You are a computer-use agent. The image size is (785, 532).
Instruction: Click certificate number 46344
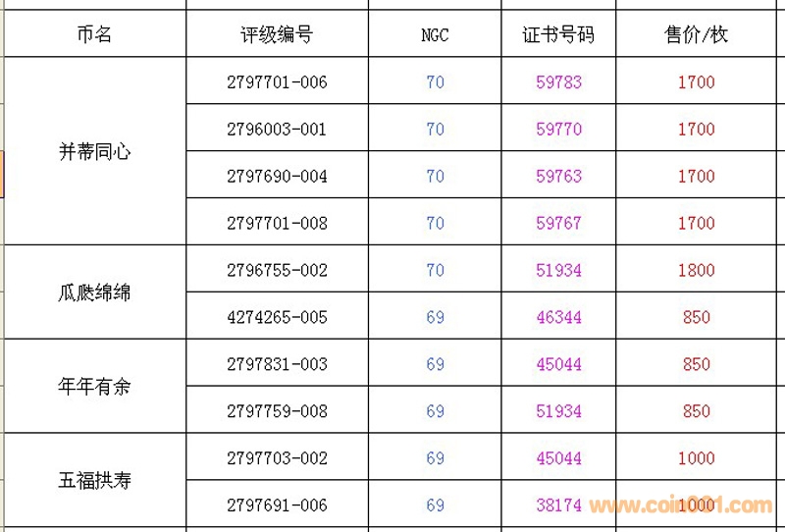(558, 317)
